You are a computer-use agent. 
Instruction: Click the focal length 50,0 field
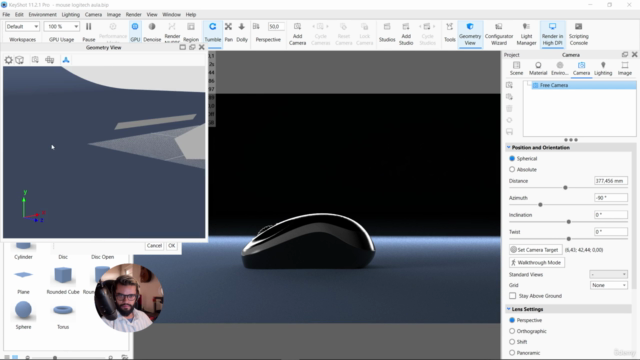tap(276, 27)
